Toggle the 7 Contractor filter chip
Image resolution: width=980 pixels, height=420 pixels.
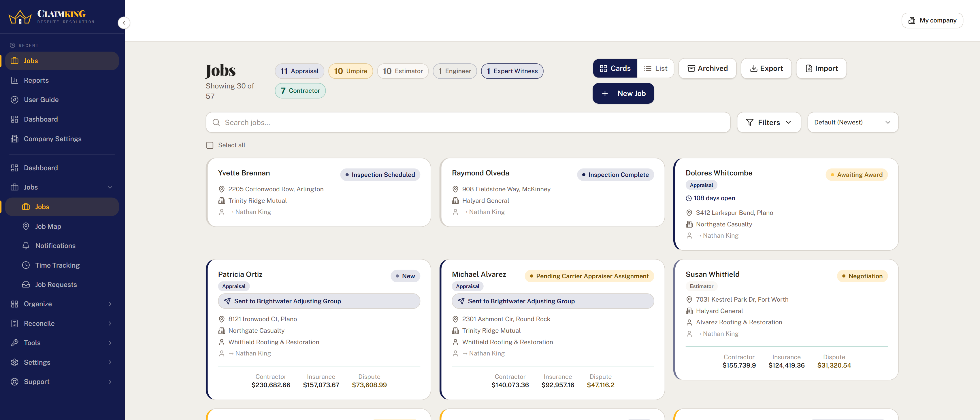pos(300,91)
